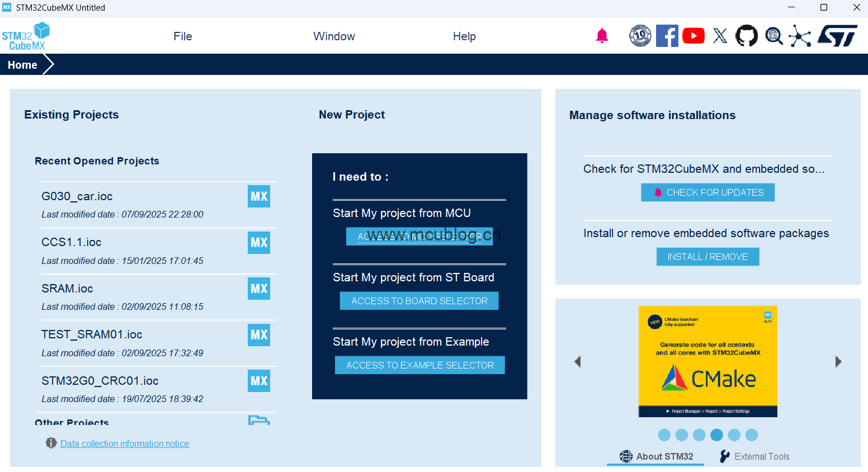Open the YouTube channel icon
Image resolution: width=868 pixels, height=472 pixels.
click(694, 36)
